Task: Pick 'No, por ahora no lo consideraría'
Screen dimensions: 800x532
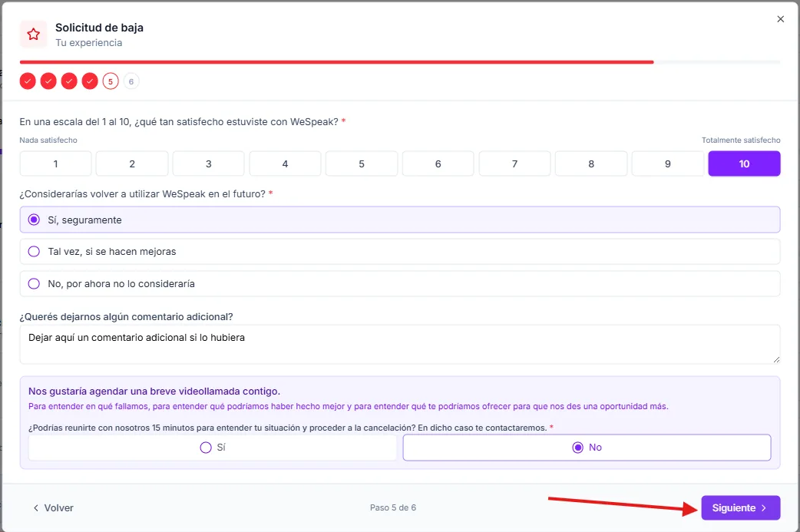Action: click(x=400, y=283)
